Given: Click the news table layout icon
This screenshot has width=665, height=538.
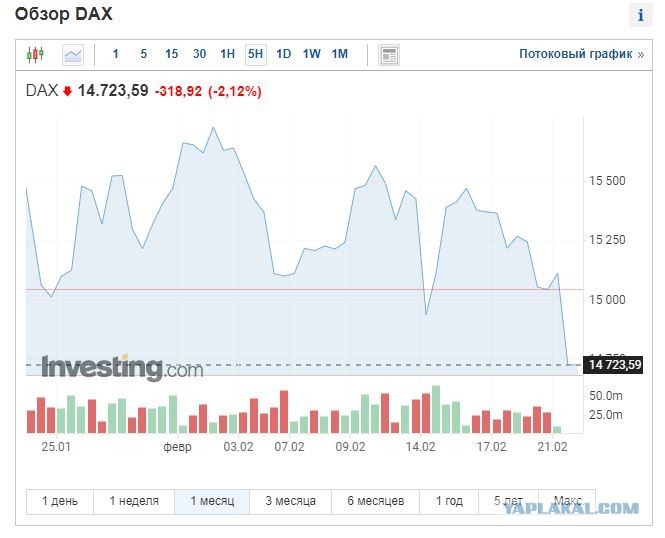Looking at the screenshot, I should (x=388, y=55).
